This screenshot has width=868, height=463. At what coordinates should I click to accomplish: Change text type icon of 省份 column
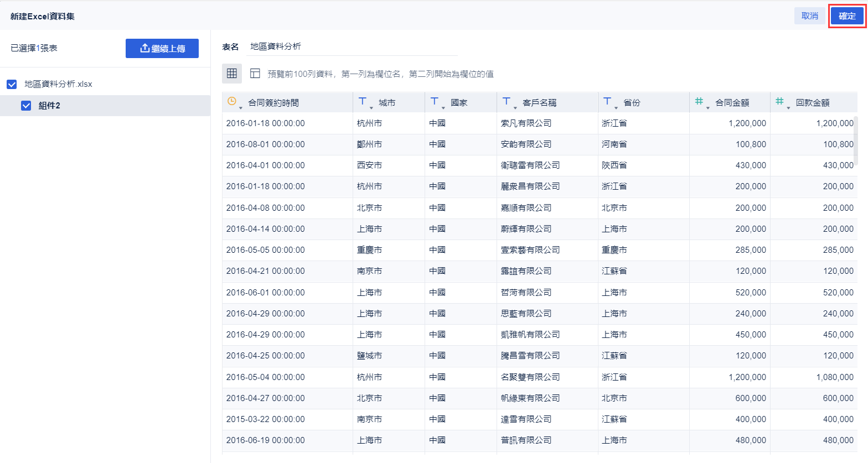[607, 102]
